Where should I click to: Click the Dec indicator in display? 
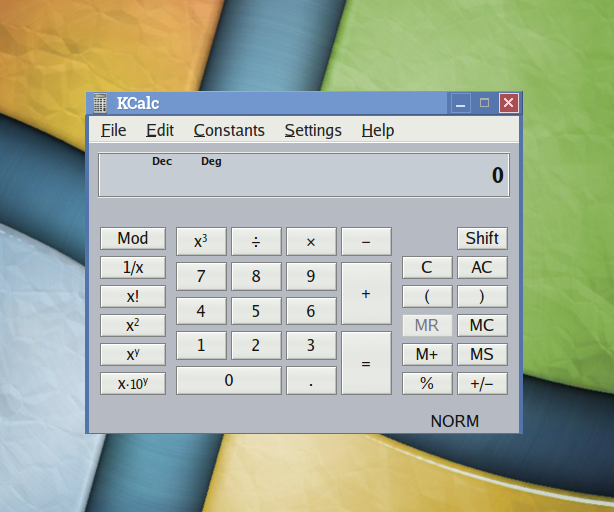(162, 161)
